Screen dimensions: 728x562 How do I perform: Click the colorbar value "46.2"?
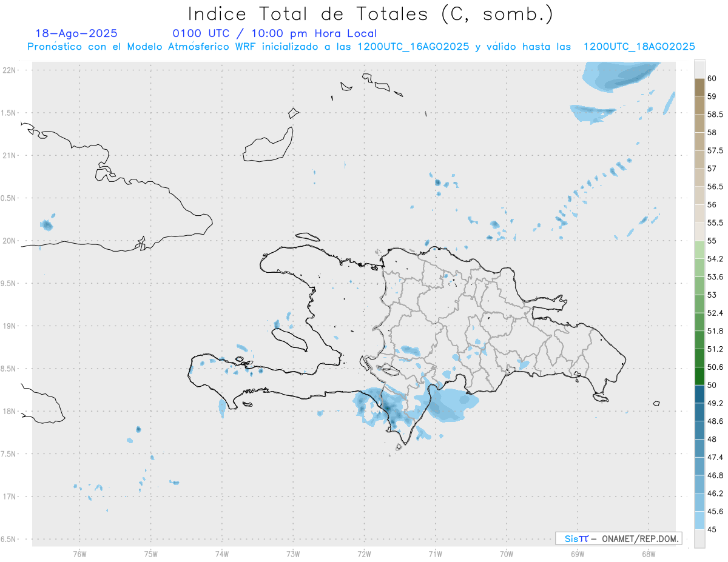click(x=715, y=493)
